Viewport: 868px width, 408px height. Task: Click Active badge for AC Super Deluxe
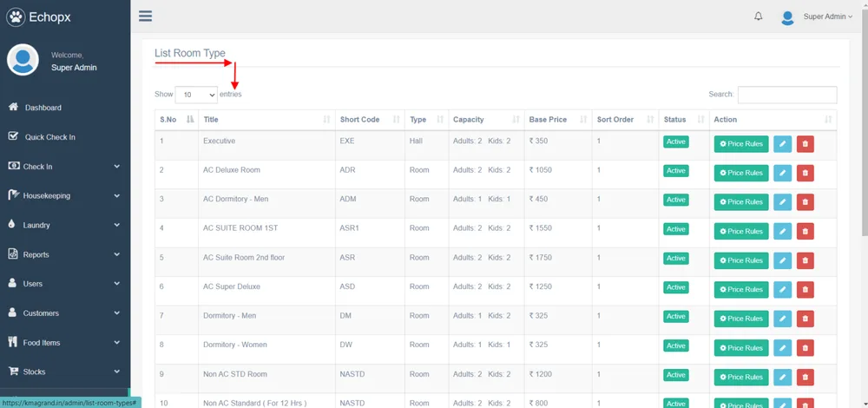click(x=676, y=287)
